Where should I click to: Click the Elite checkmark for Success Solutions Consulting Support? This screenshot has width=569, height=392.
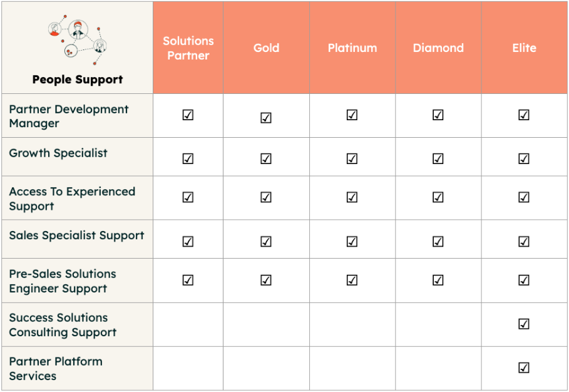click(524, 324)
